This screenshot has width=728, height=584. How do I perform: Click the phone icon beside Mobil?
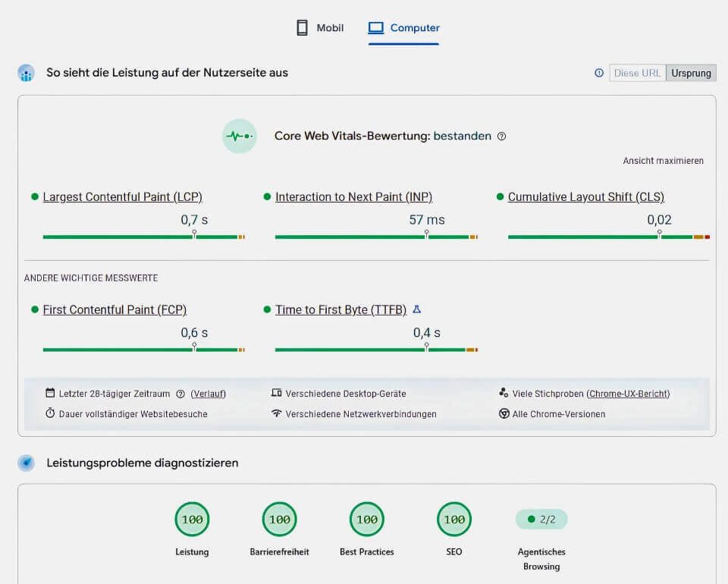coord(303,28)
